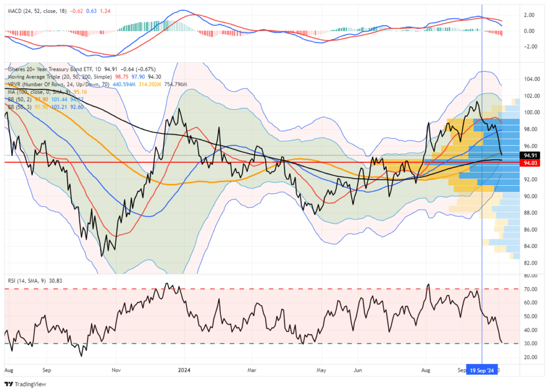Screen dimensions: 549x392
Task: Click the 2024 label on the time axis
Action: point(185,370)
